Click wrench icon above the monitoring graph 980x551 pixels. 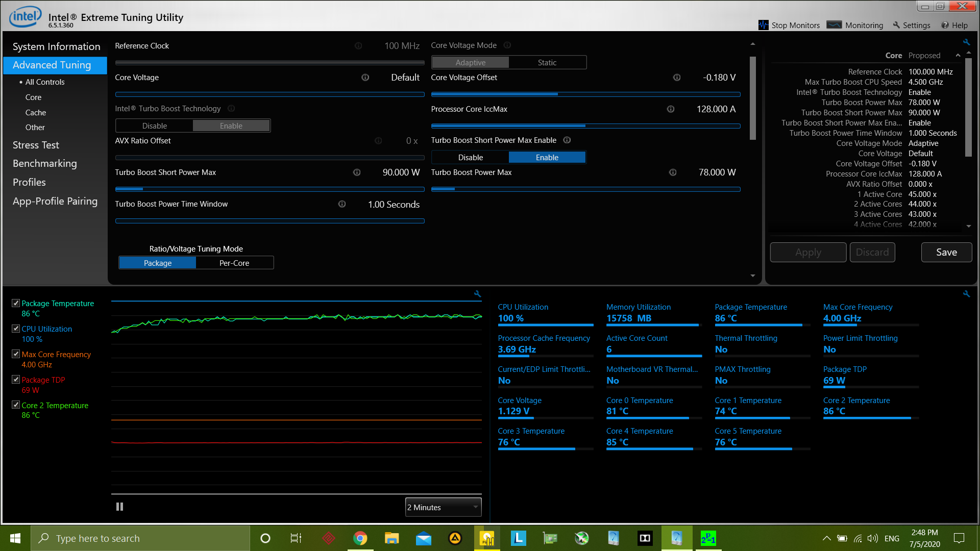click(x=477, y=294)
